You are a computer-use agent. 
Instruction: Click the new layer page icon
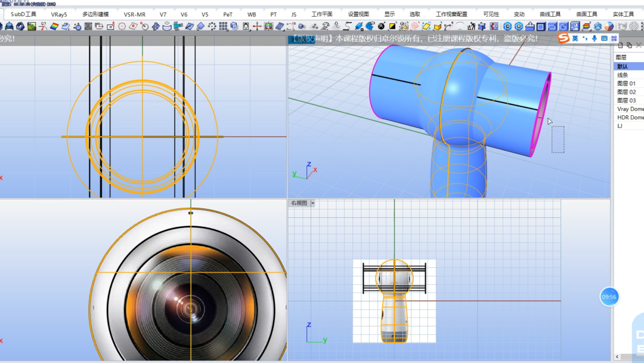point(620,45)
